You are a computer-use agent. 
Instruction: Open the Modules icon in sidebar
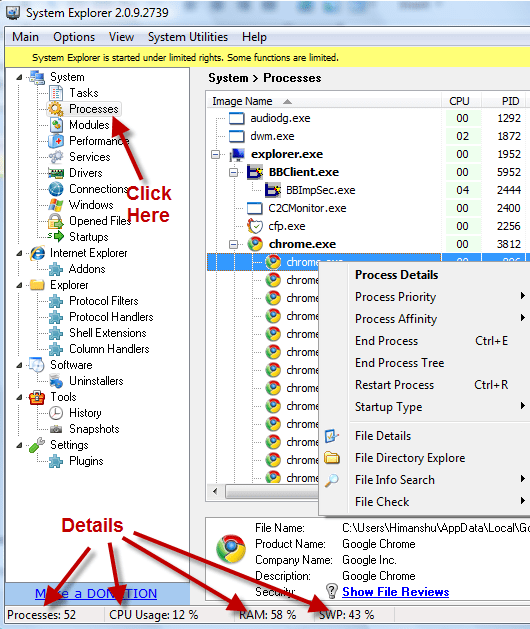56,125
